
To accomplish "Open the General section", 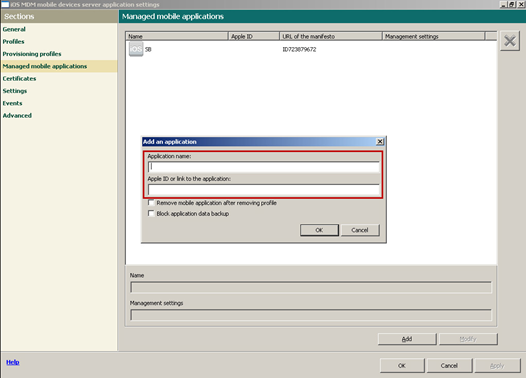I will [14, 29].
